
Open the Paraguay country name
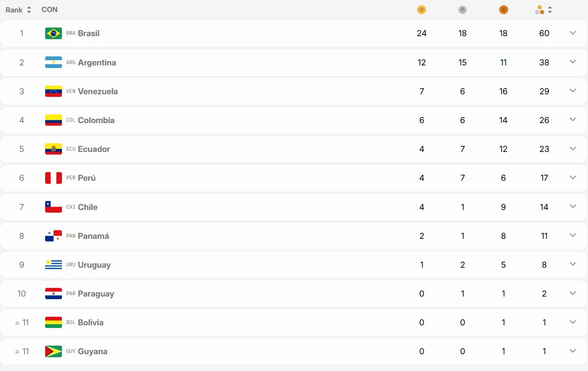tap(96, 294)
